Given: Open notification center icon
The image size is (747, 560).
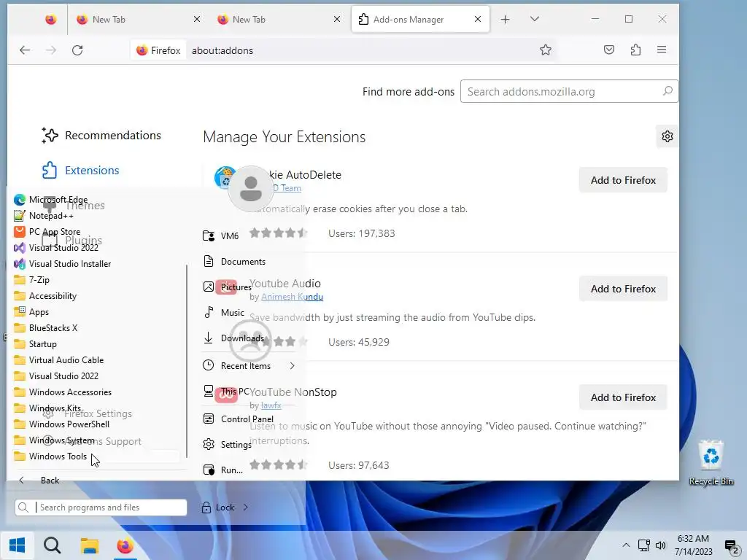Looking at the screenshot, I should (731, 546).
